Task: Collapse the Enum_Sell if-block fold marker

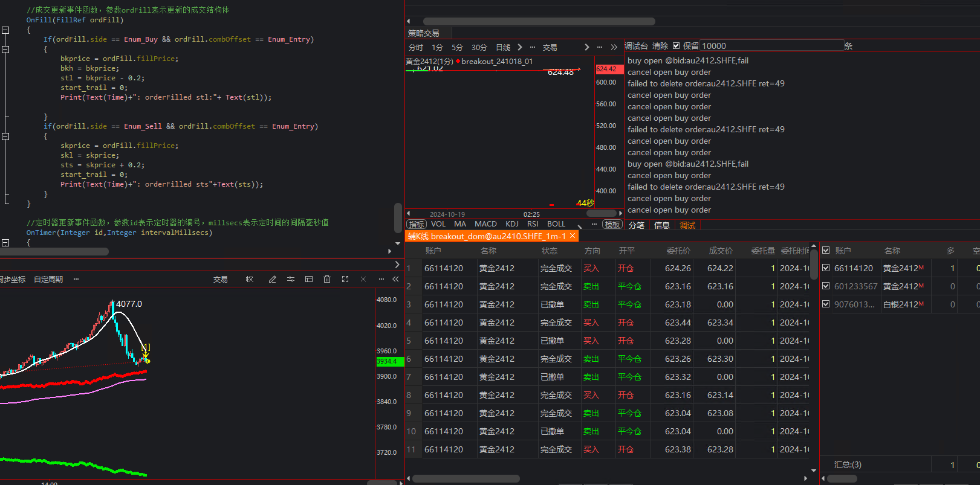Action: tap(5, 136)
